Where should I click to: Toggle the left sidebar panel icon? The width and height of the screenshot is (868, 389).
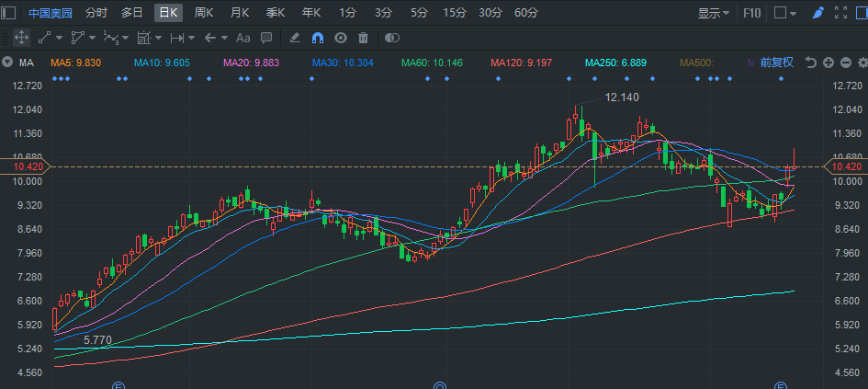(x=9, y=13)
